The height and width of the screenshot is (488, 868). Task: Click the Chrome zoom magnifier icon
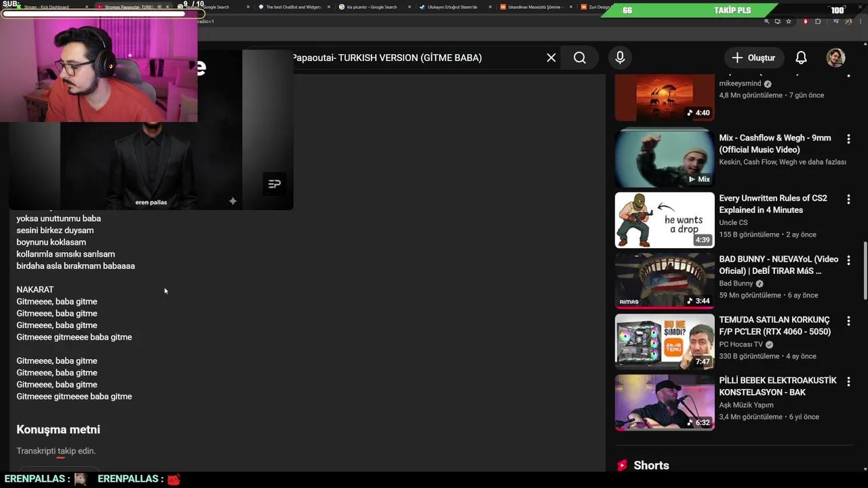[x=767, y=21]
